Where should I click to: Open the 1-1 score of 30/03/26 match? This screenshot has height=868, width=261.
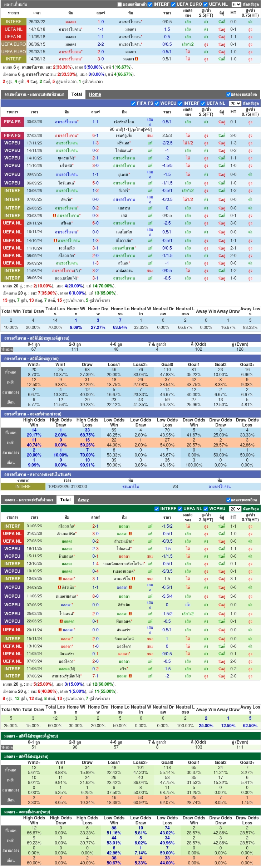click(x=95, y=122)
